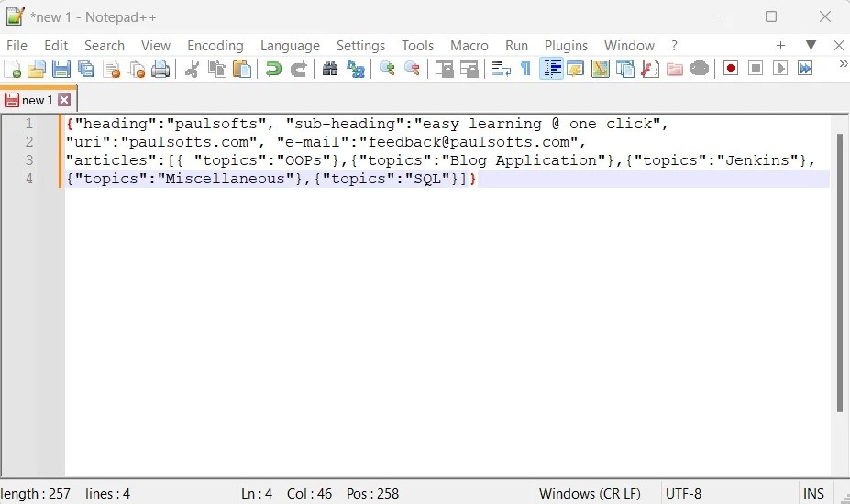Open the Tools menu
The height and width of the screenshot is (504, 850).
click(x=417, y=46)
